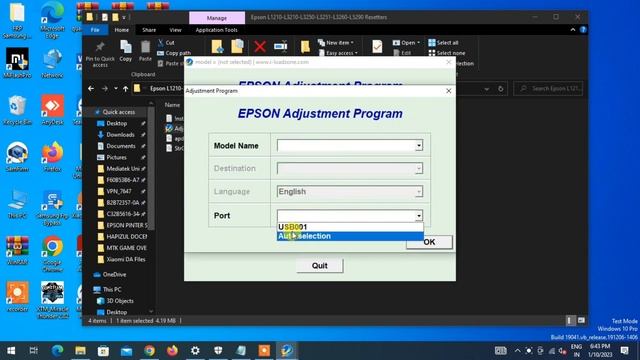Show hidden system tray icons
Image resolution: width=640 pixels, height=360 pixels.
click(517, 351)
